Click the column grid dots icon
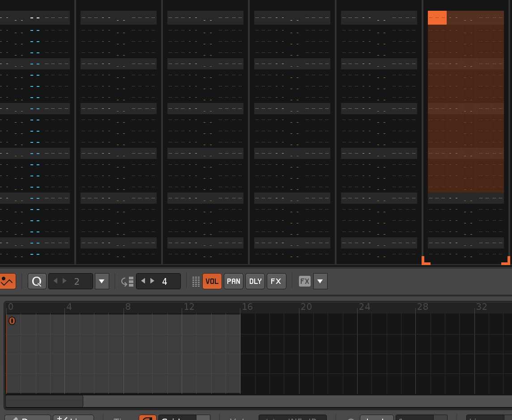 point(196,281)
